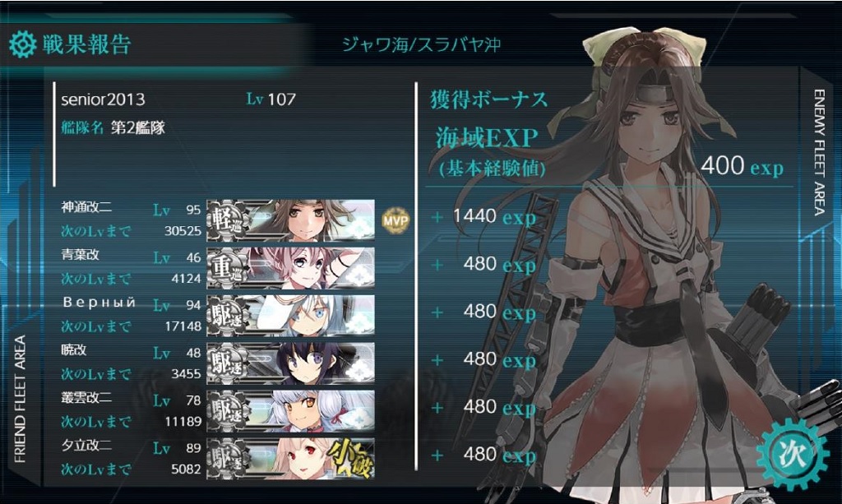Select 暁改 ship portrait banner

click(x=290, y=363)
